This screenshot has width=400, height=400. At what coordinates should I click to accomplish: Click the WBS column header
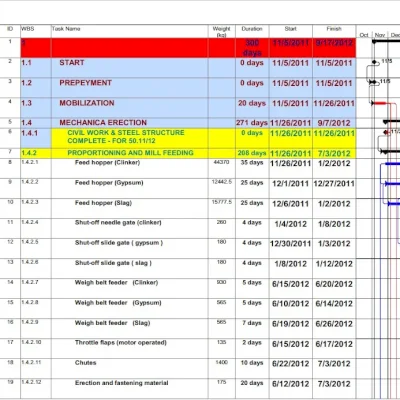point(28,29)
